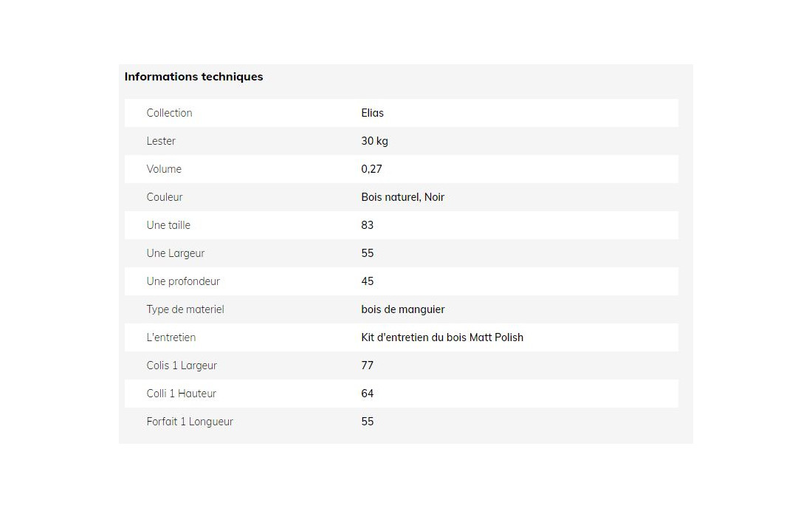Select the Une taille label
The width and height of the screenshot is (812, 508).
(168, 224)
